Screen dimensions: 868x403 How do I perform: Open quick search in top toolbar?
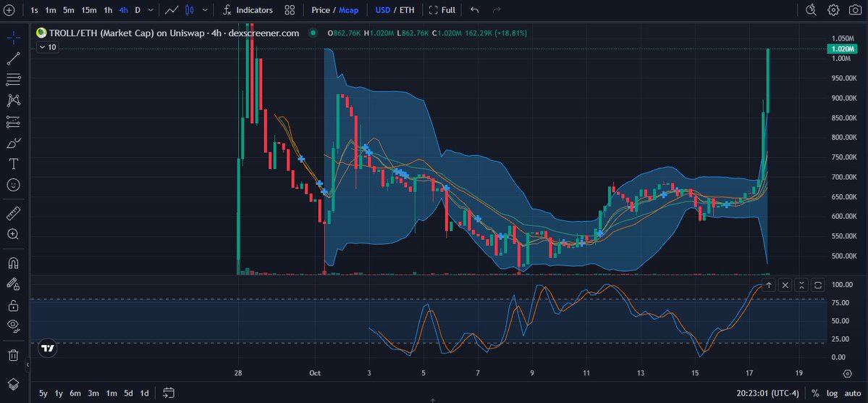pos(811,10)
